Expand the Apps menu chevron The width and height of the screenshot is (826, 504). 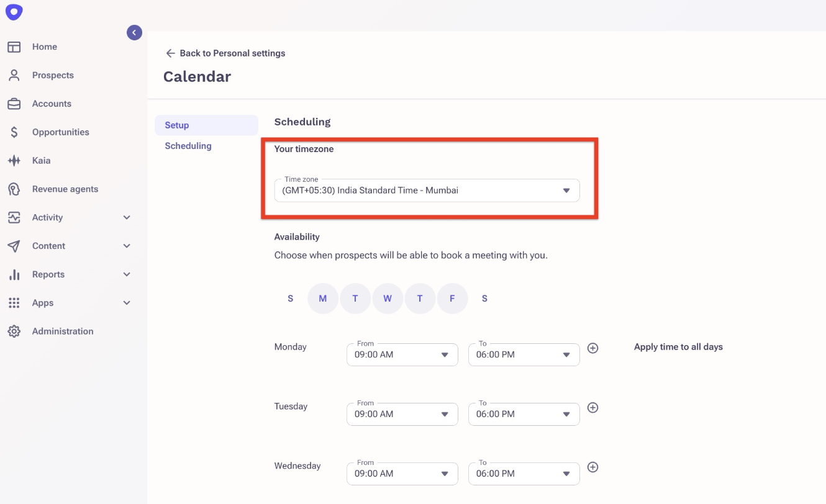point(127,303)
